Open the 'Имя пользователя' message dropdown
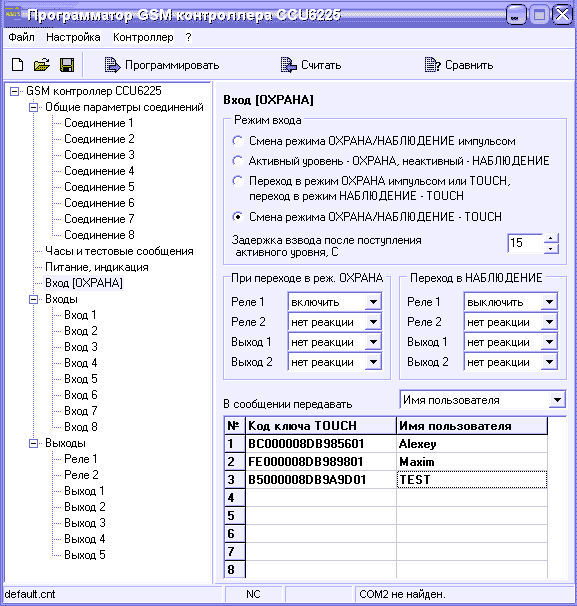Screen dimensions: 577x606 click(557, 400)
